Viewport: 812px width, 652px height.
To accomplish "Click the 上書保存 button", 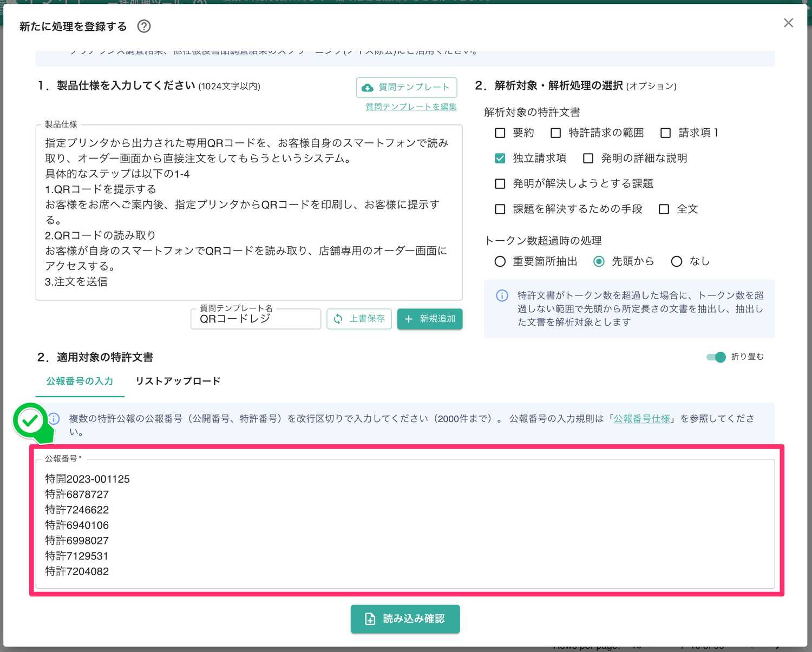I will [359, 319].
